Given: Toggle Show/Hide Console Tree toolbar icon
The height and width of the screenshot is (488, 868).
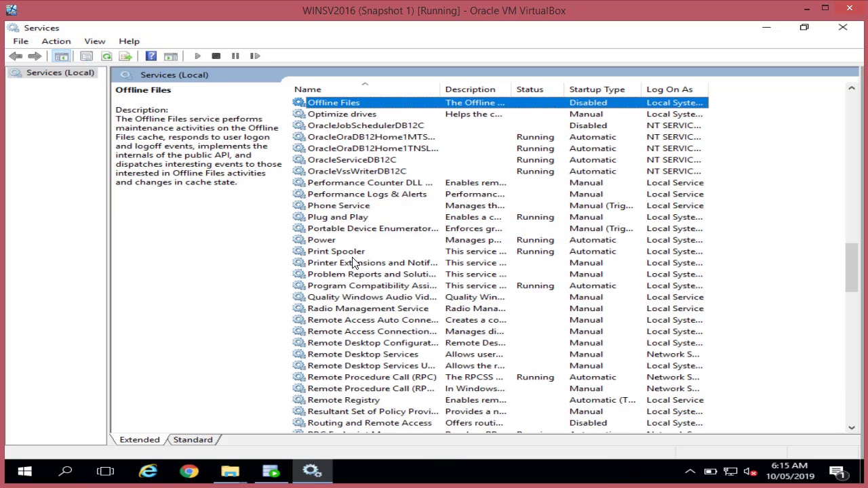Looking at the screenshot, I should [62, 56].
